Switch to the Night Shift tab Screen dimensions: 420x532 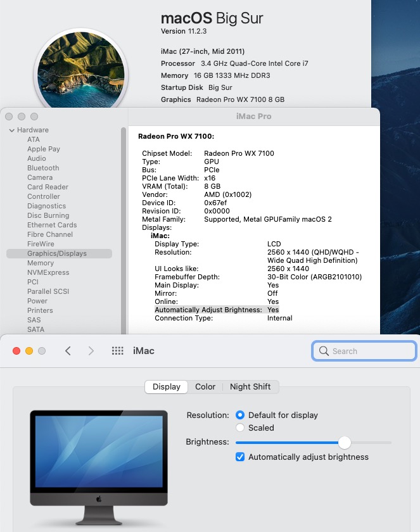[x=250, y=387]
